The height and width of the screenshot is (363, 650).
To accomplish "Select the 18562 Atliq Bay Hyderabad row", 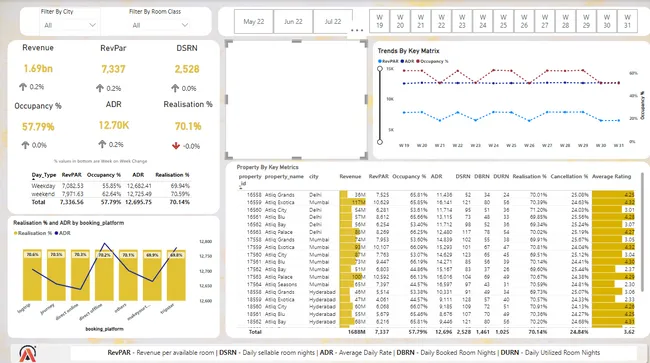I will pos(437,322).
